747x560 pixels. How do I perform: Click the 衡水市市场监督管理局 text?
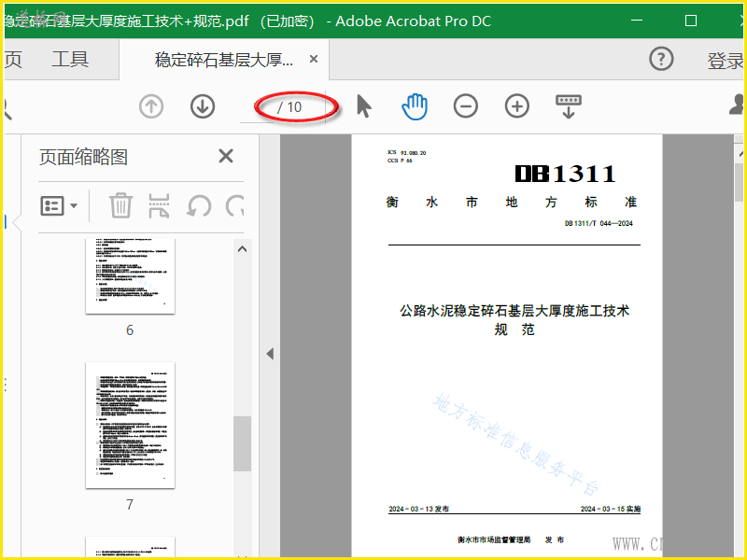click(494, 539)
